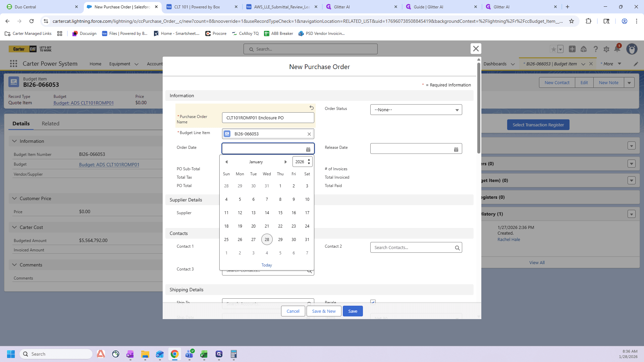This screenshot has height=362, width=644.
Task: Open Release Date calendar picker icon
Action: coord(456,149)
